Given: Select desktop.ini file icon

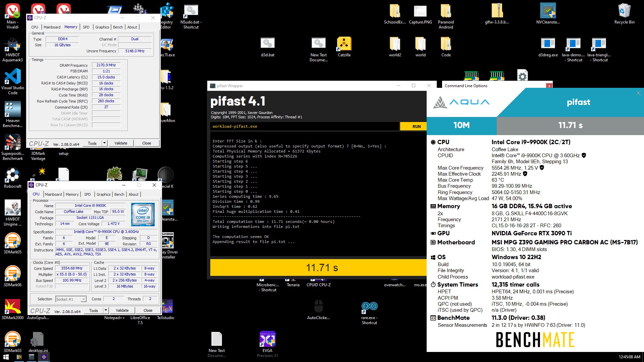Looking at the screenshot, I should [x=38, y=342].
